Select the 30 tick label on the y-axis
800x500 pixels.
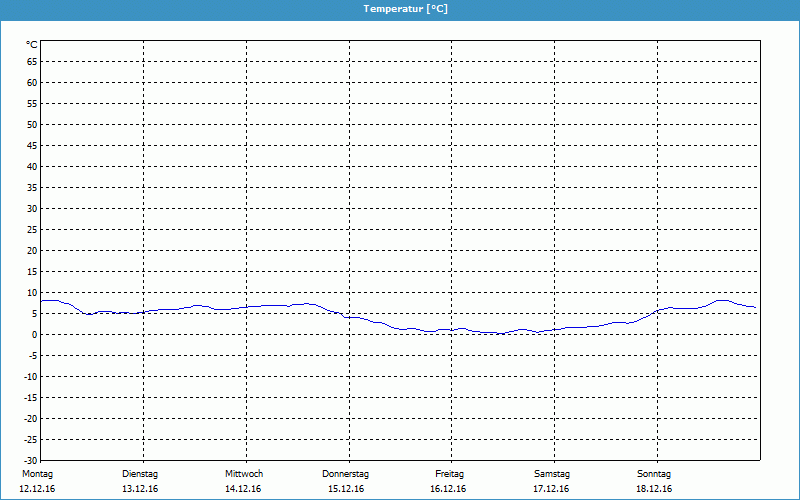coord(32,209)
